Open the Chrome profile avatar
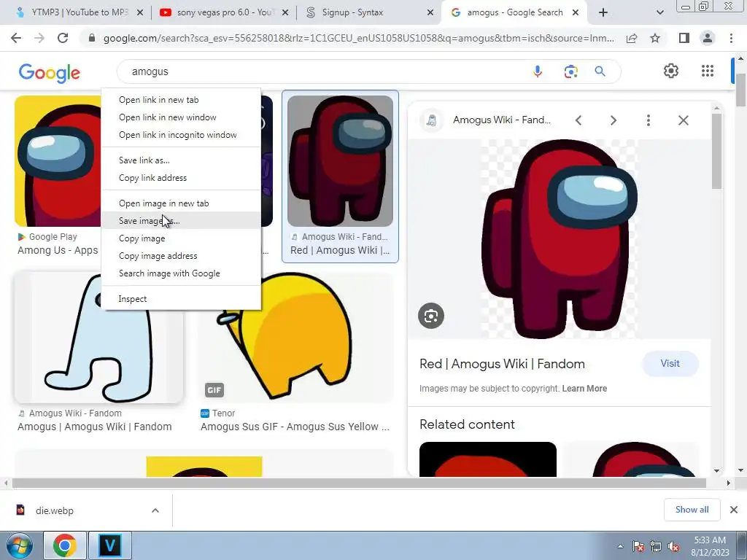The image size is (747, 560). [x=708, y=38]
